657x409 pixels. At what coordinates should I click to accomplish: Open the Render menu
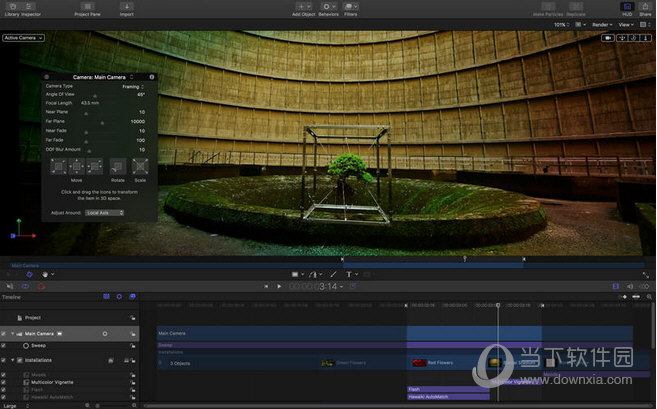pos(602,25)
